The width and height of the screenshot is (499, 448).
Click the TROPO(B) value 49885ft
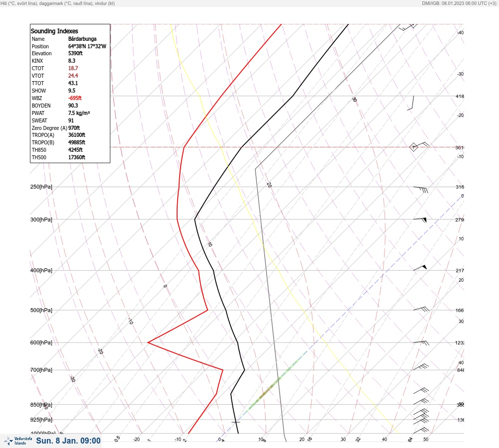click(77, 142)
